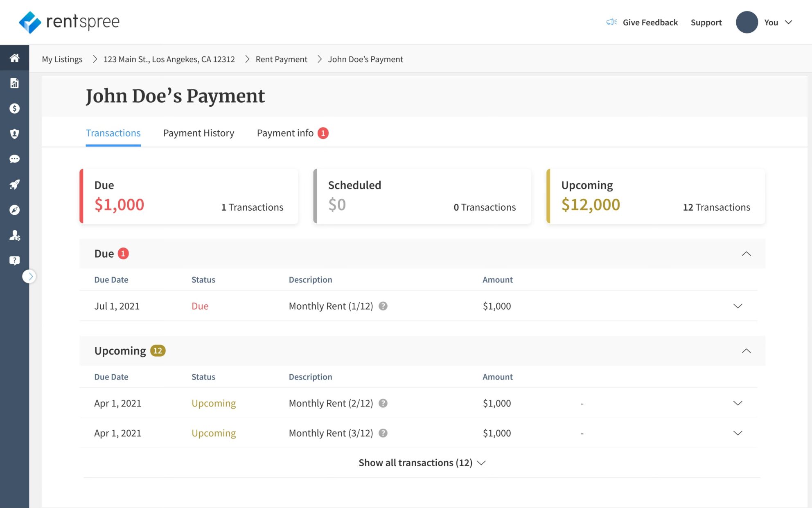Open the Payment info tab

coord(285,133)
